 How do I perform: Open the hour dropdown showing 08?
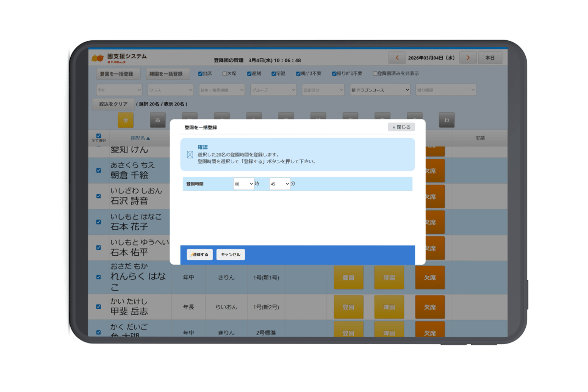244,184
